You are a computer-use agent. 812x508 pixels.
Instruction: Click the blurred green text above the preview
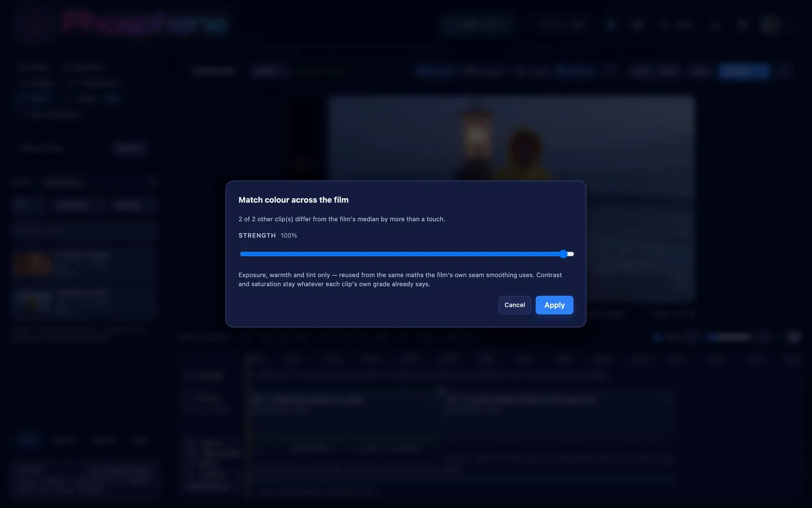322,71
